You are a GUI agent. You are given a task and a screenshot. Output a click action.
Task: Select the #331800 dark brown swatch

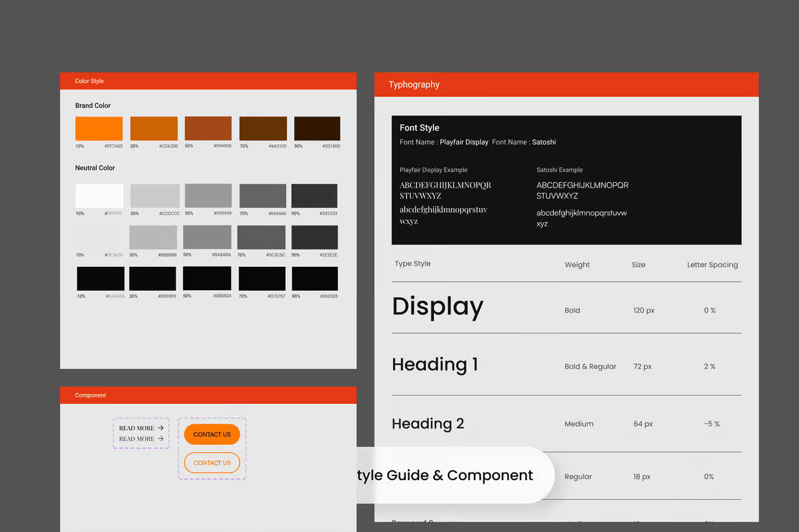click(317, 129)
